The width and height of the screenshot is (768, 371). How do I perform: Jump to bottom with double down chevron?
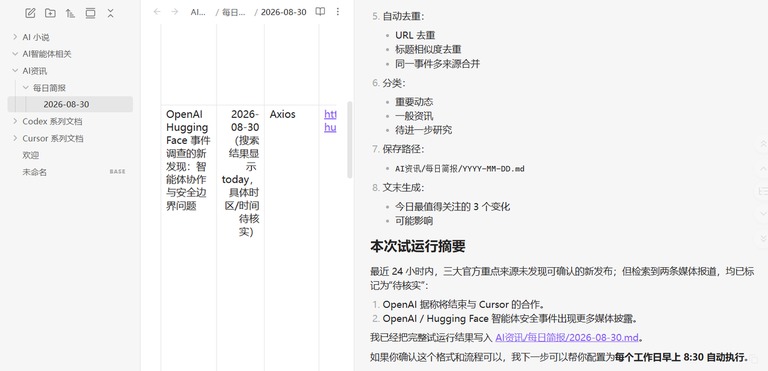pos(763,238)
